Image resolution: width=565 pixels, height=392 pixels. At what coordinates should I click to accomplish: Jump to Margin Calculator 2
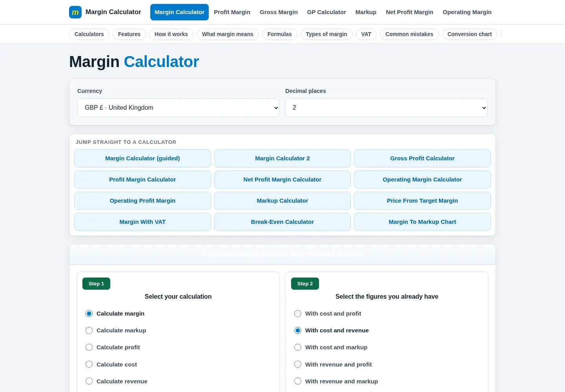[x=282, y=158]
